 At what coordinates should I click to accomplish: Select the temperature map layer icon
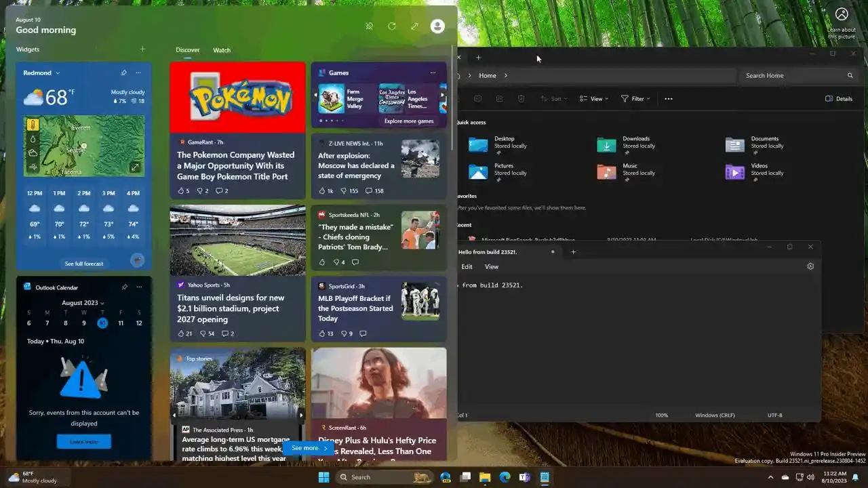coord(33,125)
